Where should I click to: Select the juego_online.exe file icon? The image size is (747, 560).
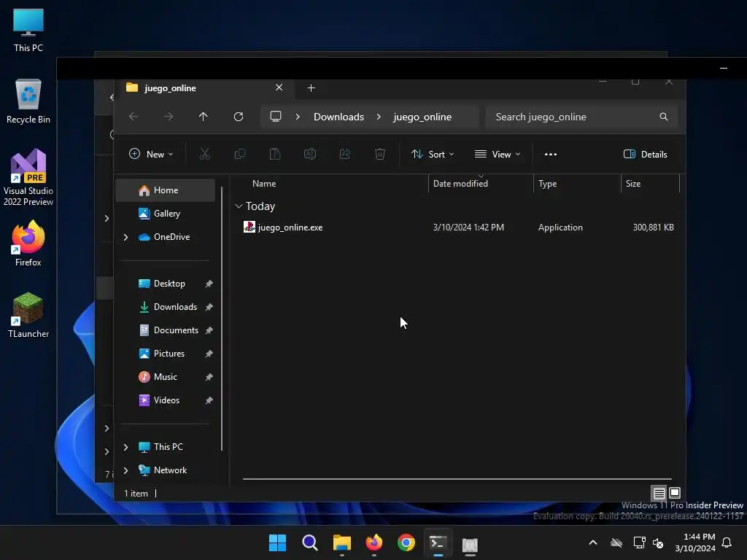(x=249, y=227)
